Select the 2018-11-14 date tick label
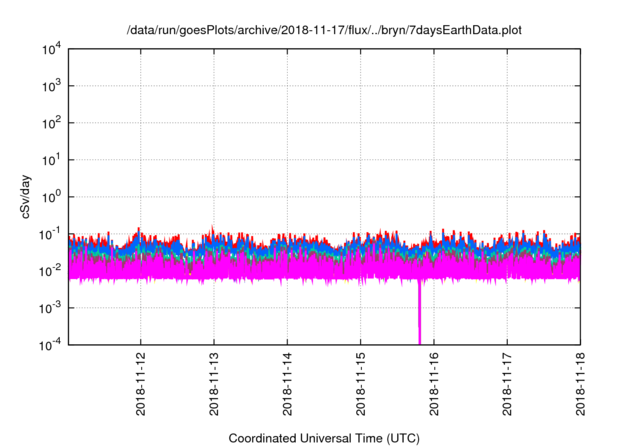 pos(287,385)
